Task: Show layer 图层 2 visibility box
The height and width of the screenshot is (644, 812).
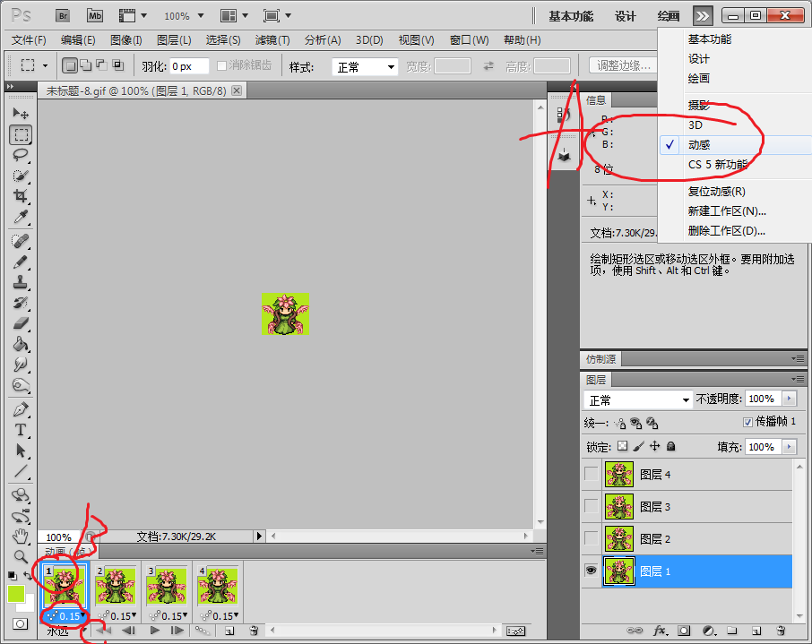Action: 591,538
